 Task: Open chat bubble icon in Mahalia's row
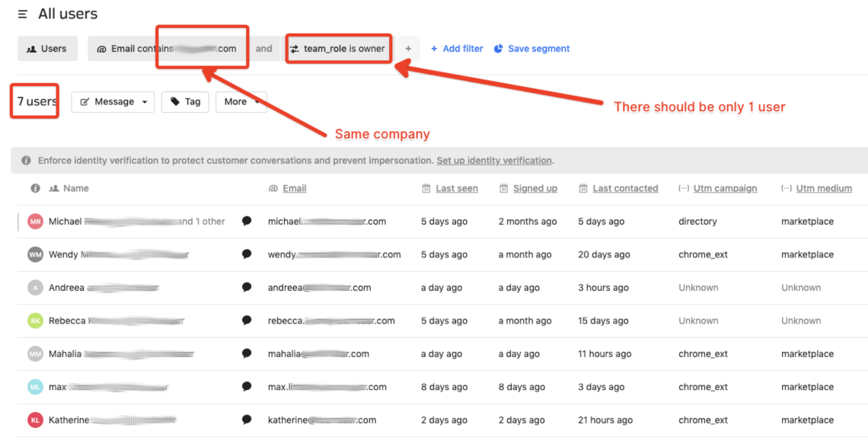tap(247, 353)
